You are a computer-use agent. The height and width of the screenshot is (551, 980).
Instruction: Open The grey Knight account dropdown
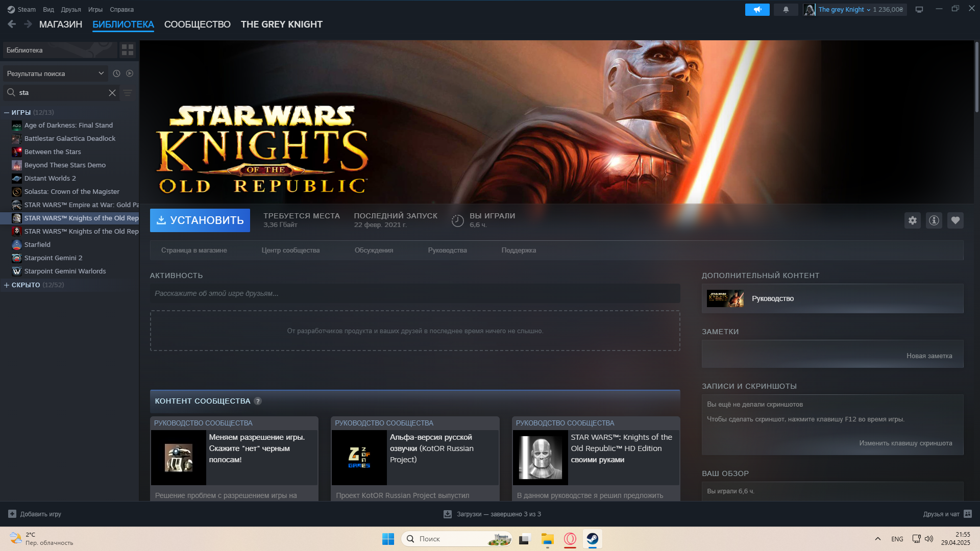(844, 9)
